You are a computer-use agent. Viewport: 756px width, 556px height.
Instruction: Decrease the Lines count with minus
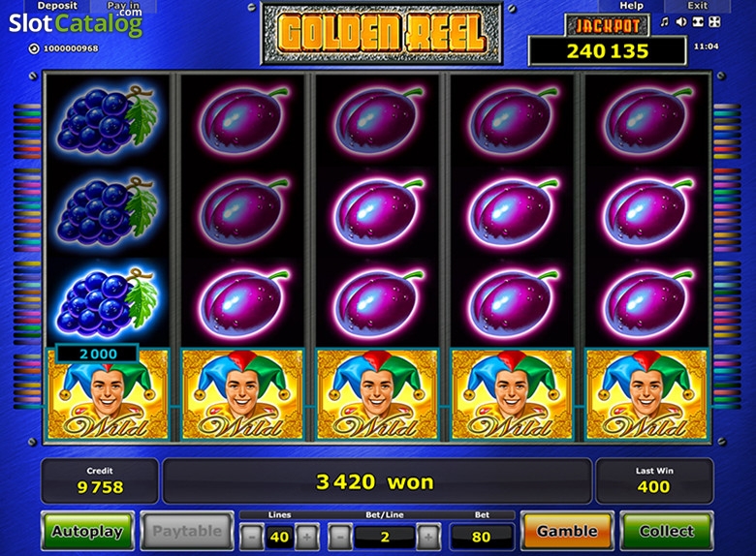pos(252,537)
